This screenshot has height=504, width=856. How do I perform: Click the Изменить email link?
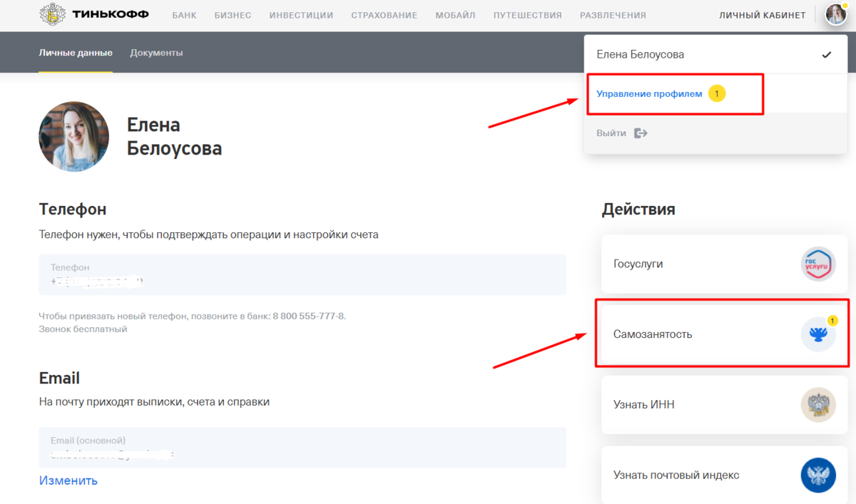click(68, 480)
